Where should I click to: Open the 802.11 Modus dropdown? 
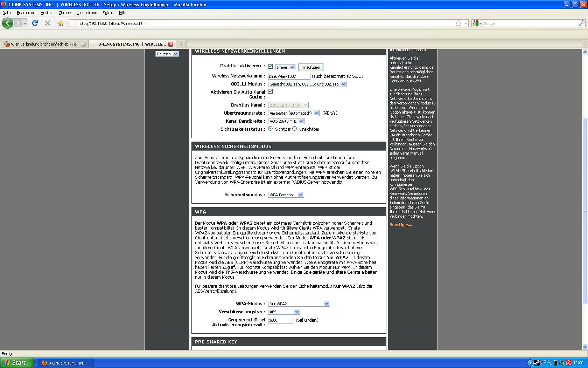point(307,84)
